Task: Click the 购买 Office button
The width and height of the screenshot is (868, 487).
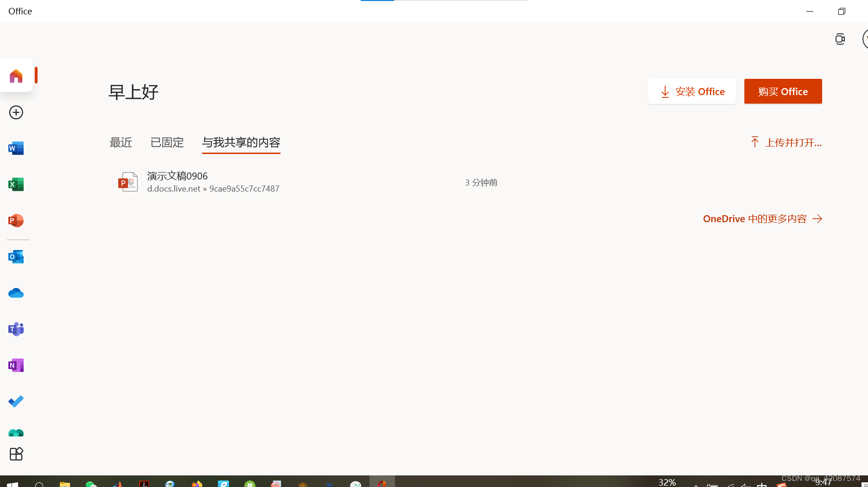Action: [x=783, y=91]
